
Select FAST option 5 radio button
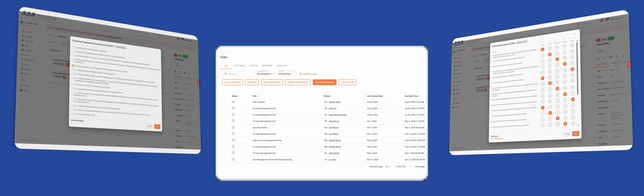(x=73, y=65)
